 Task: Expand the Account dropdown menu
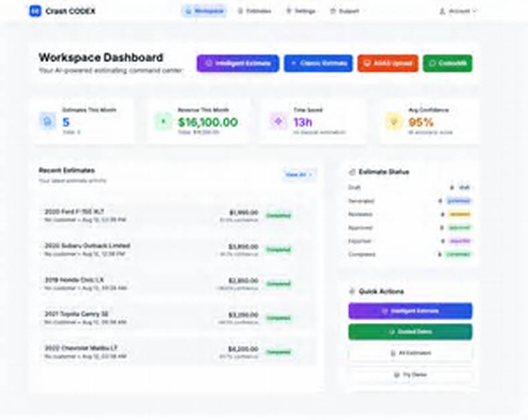458,11
